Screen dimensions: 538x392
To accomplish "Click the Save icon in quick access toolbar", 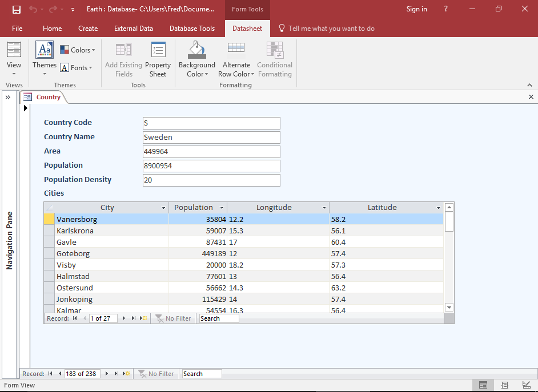I will point(15,9).
